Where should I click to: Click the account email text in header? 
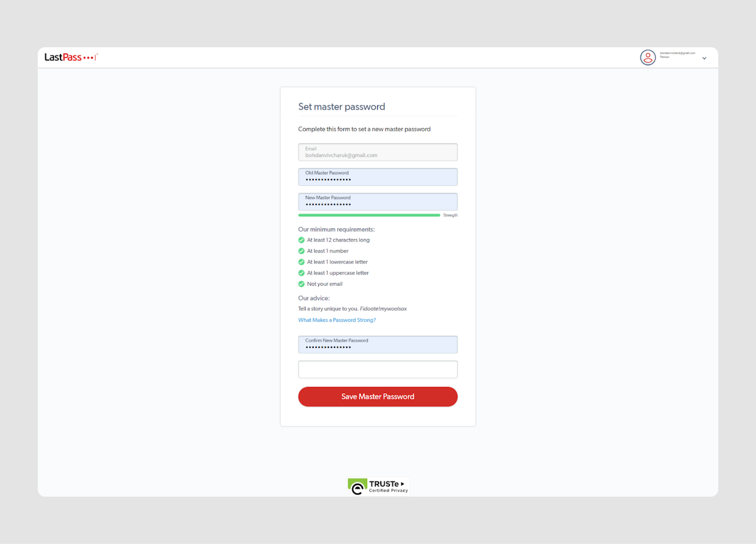tap(678, 53)
